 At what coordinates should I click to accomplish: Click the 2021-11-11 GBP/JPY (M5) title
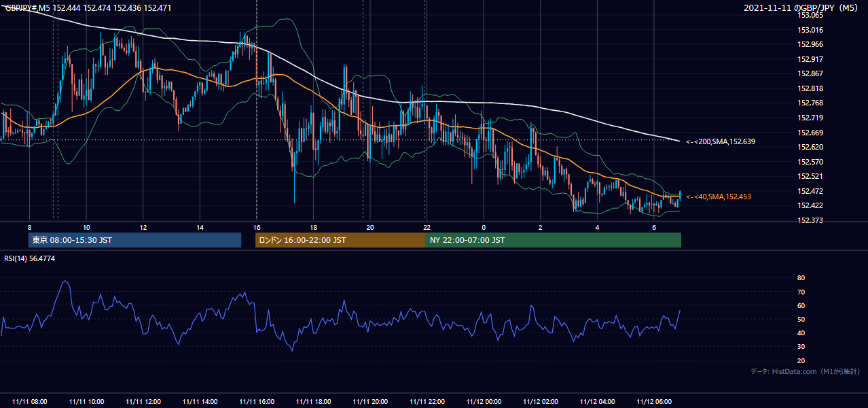pos(802,8)
